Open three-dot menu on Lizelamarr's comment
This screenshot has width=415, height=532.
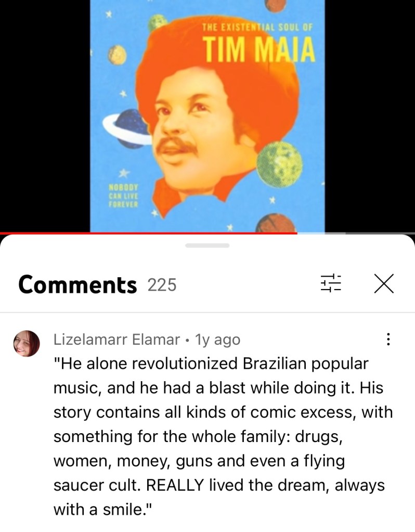coord(388,339)
